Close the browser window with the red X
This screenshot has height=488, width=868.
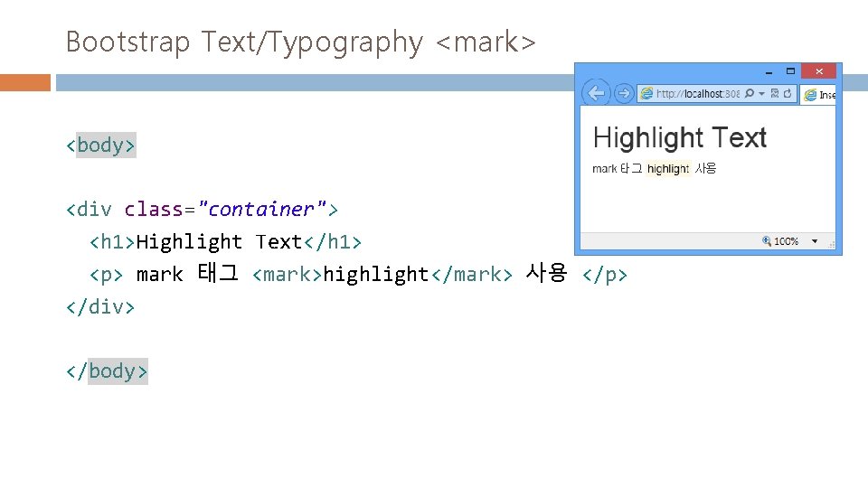(x=819, y=71)
